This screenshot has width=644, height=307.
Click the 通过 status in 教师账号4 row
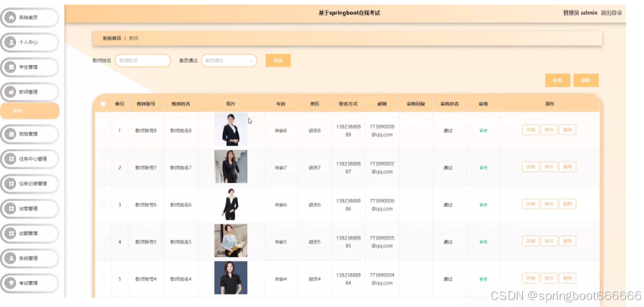pyautogui.click(x=447, y=279)
